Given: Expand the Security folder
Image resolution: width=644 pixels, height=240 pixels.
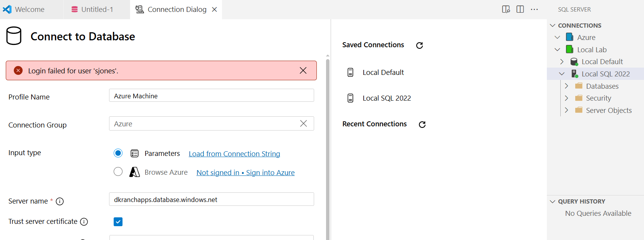Looking at the screenshot, I should [x=566, y=98].
